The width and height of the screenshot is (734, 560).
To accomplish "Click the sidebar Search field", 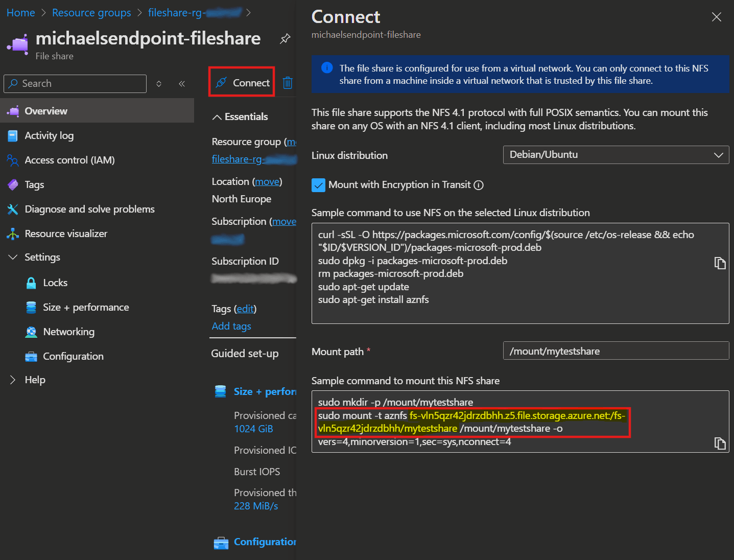I will (x=75, y=84).
